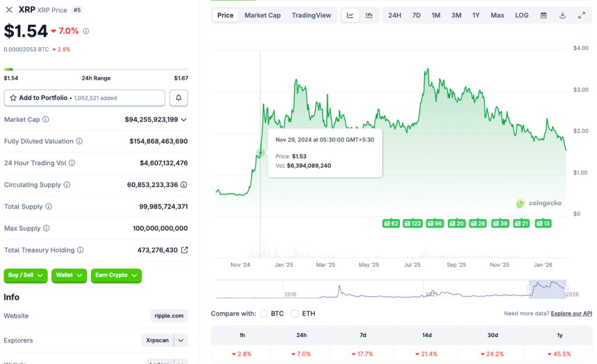
Task: Select the line chart view icon
Action: coord(350,15)
